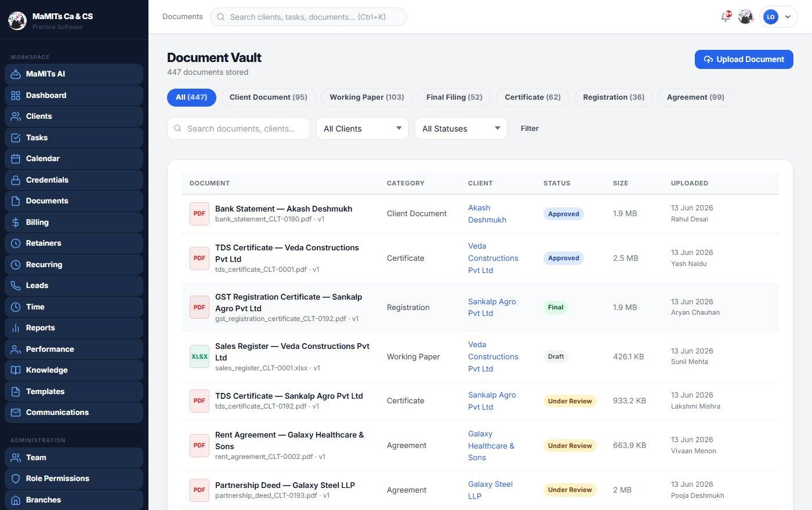The width and height of the screenshot is (812, 510).
Task: Click the Role Permissions shield icon
Action: click(16, 479)
